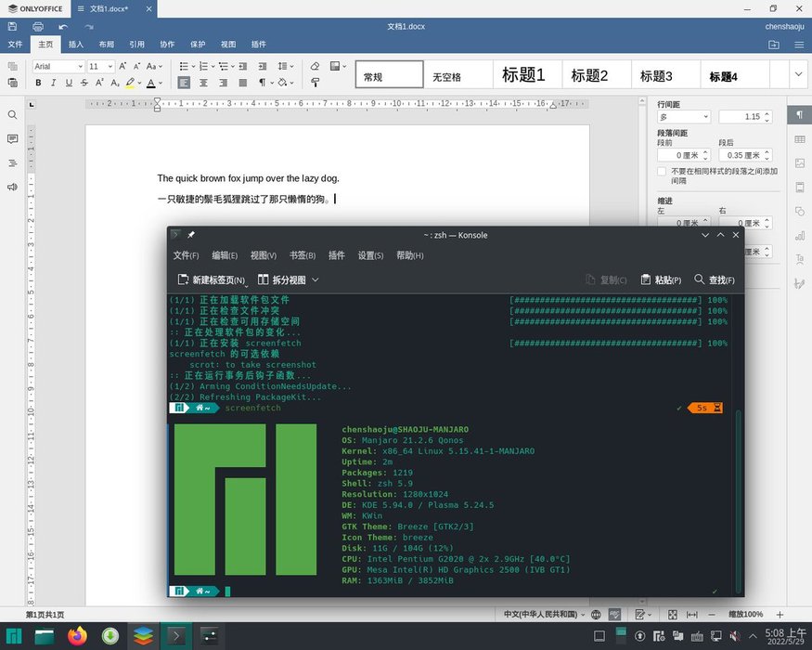Open table settings in right sidebar
Image resolution: width=812 pixels, height=650 pixels.
tap(799, 139)
